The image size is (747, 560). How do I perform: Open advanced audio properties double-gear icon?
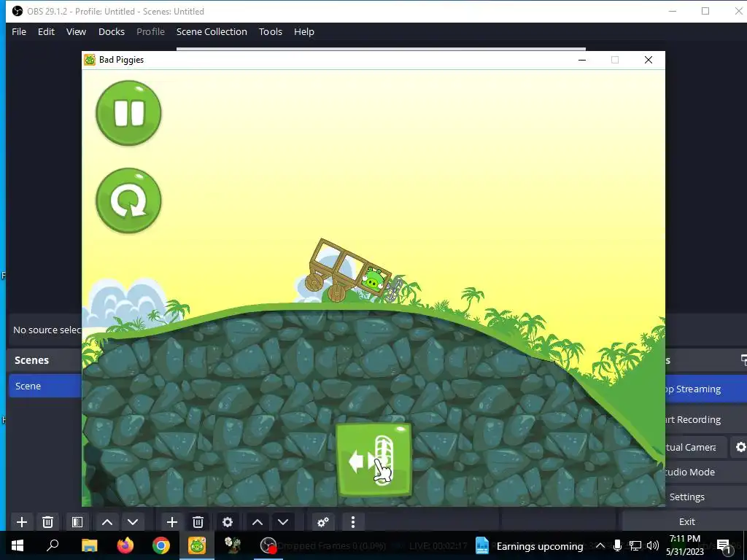(x=323, y=522)
